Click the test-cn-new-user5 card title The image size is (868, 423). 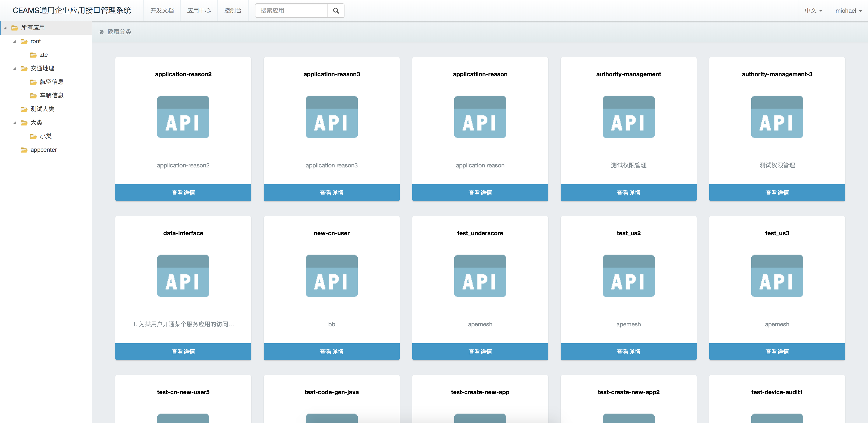[x=183, y=392]
